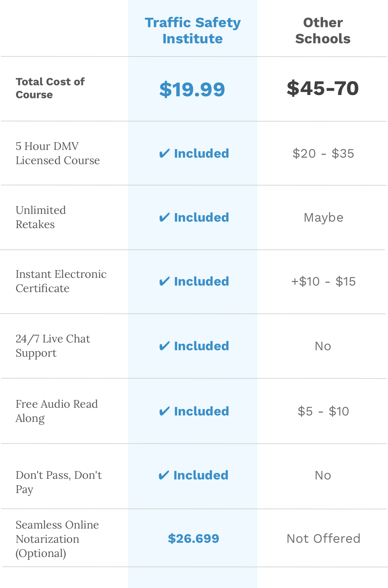Click the $26.699 notarization price
Image resolution: width=388 pixels, height=588 pixels.
tap(193, 539)
